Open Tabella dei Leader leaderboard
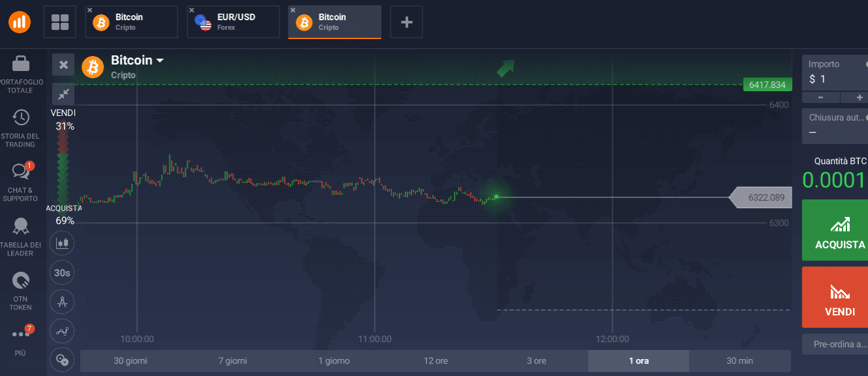868x376 pixels. [20, 236]
